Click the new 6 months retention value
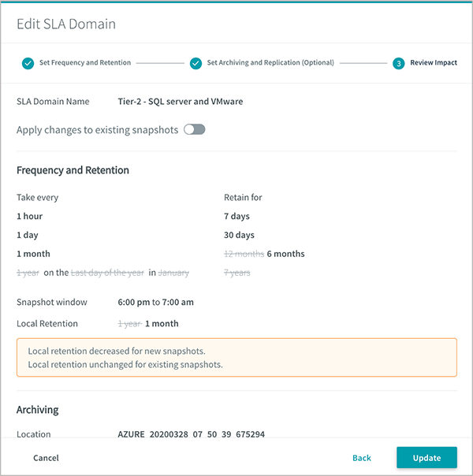 [x=285, y=254]
